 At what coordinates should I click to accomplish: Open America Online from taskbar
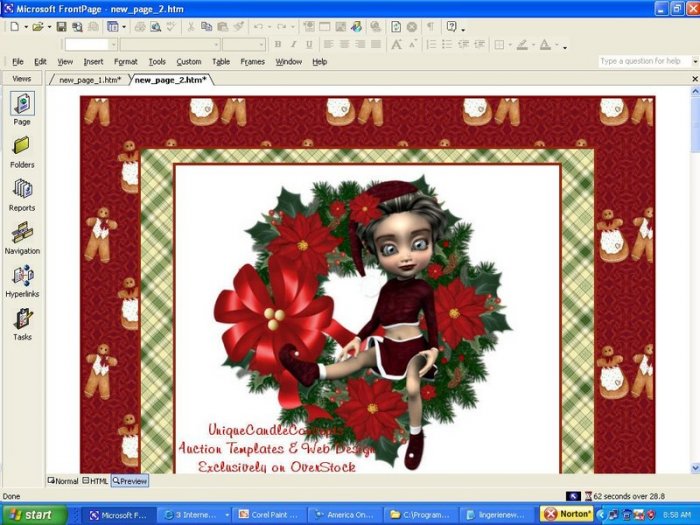pyautogui.click(x=345, y=515)
